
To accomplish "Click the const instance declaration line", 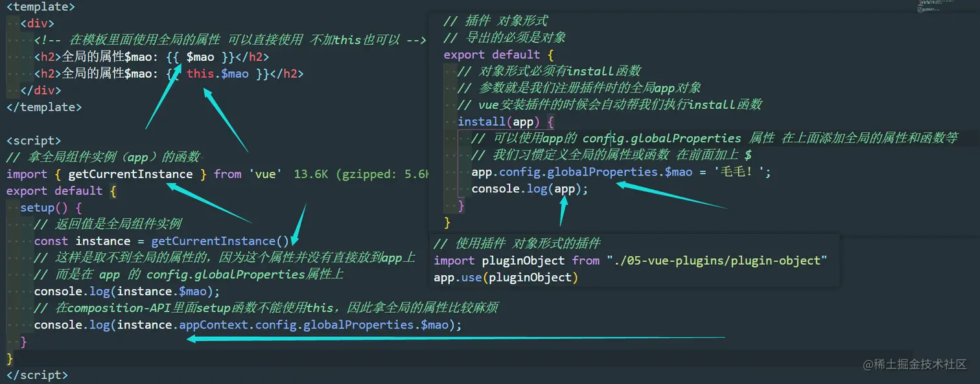I will point(161,240).
